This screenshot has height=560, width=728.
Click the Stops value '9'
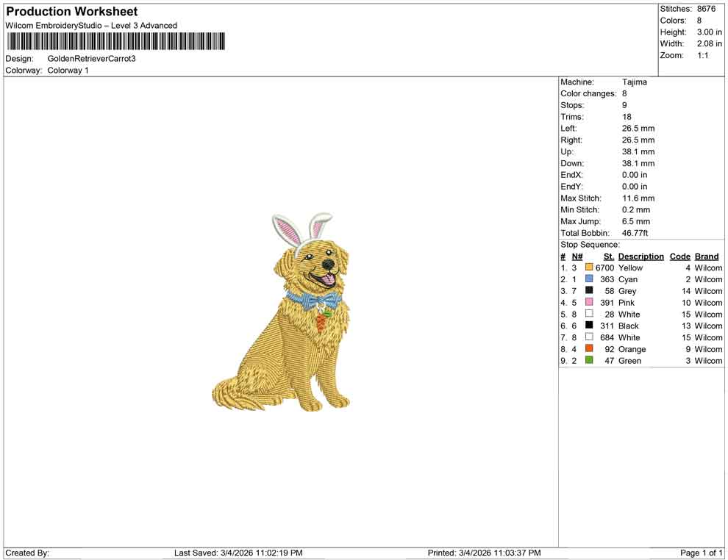pyautogui.click(x=624, y=105)
